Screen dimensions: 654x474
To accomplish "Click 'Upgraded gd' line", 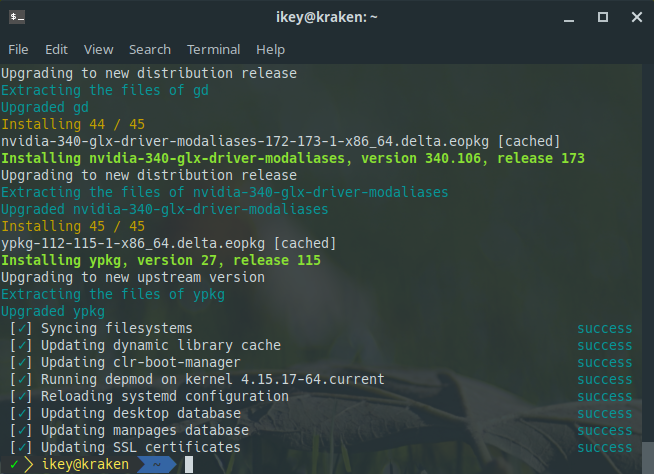I will pos(45,107).
